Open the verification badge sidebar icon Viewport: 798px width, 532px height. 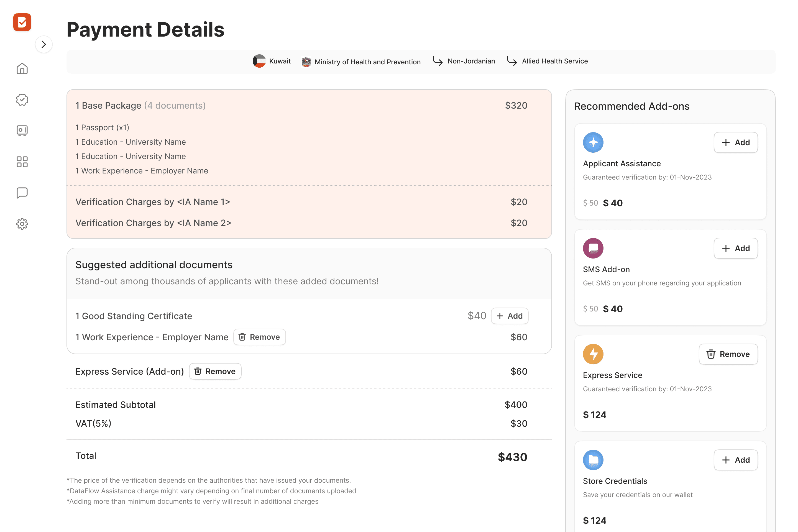(22, 100)
